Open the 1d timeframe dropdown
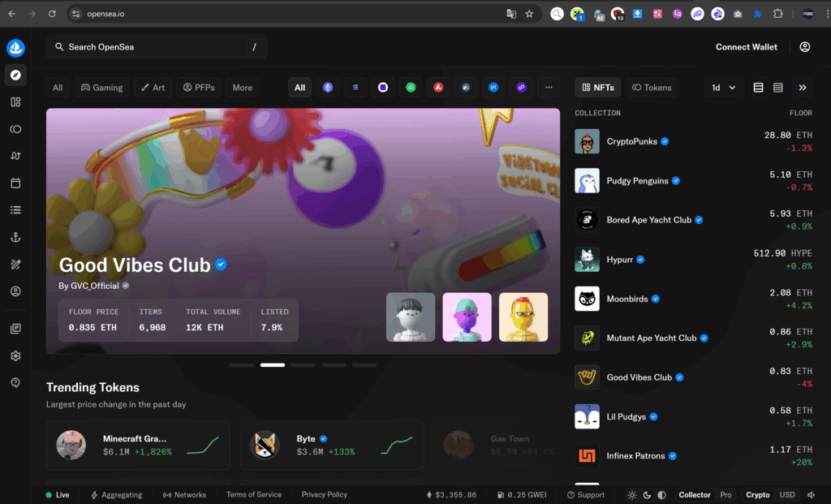Screen dimensions: 831x504 click(724, 88)
